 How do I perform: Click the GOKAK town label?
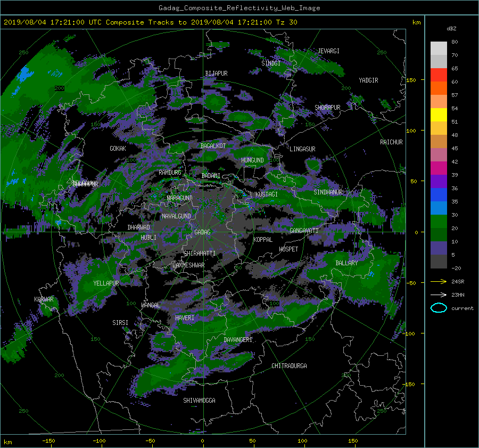[x=118, y=149]
